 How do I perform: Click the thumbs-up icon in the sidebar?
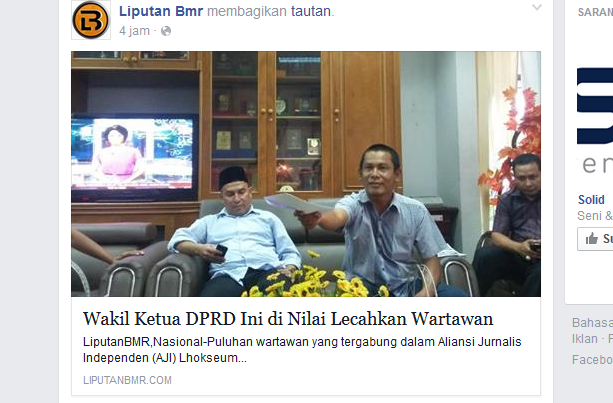point(591,238)
